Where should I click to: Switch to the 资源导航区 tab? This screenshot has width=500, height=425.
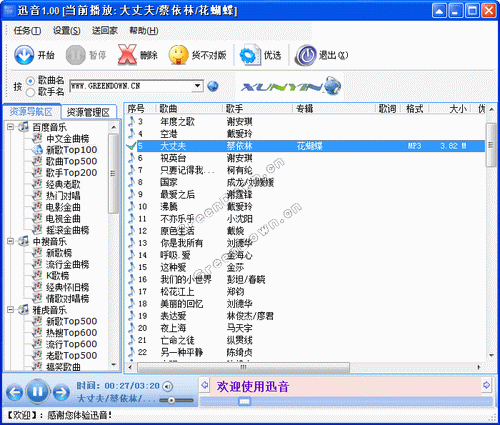click(x=31, y=112)
